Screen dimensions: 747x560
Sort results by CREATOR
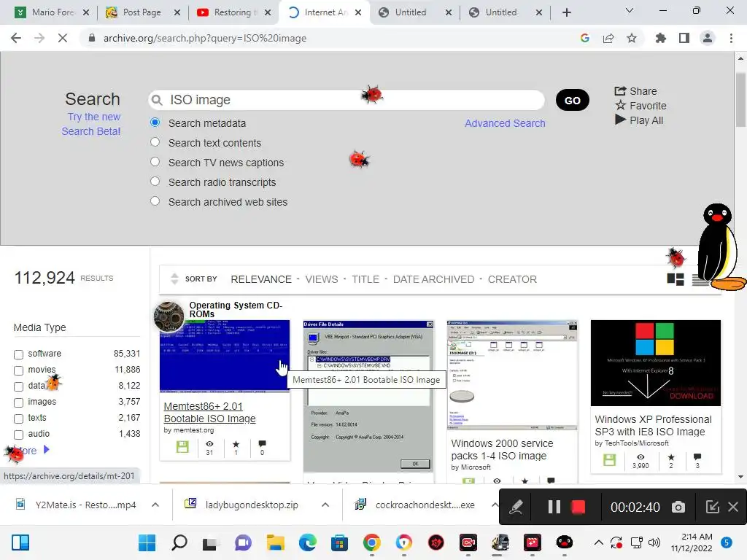pos(512,279)
